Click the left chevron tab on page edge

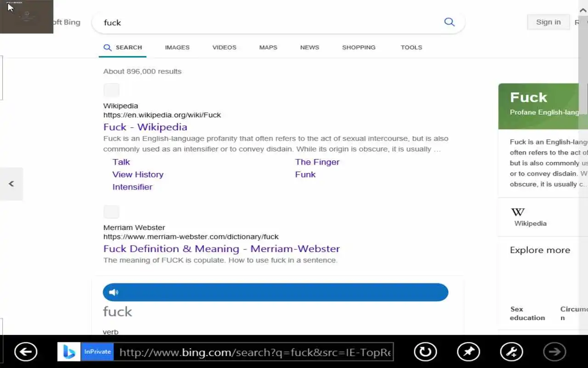pos(11,184)
